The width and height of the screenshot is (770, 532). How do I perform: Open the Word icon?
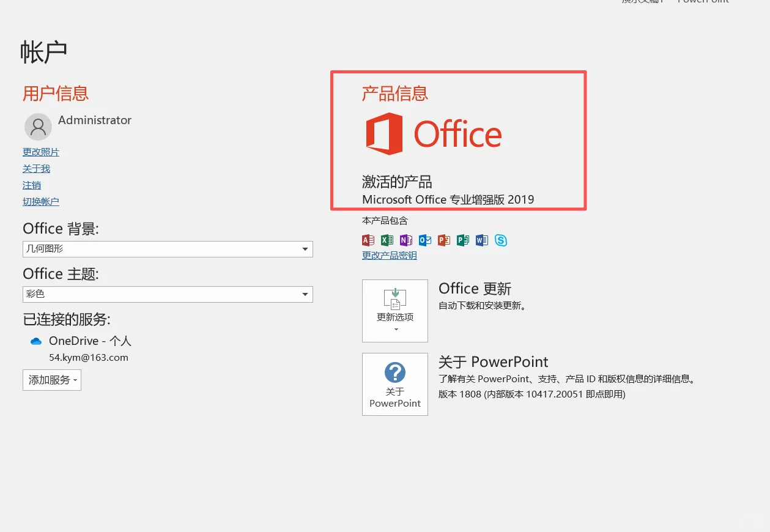click(x=482, y=240)
